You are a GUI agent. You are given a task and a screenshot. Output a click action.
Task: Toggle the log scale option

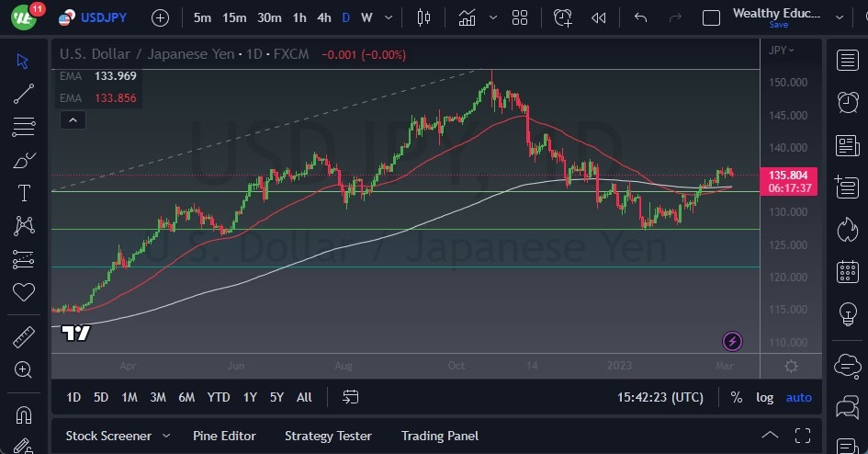coord(764,397)
